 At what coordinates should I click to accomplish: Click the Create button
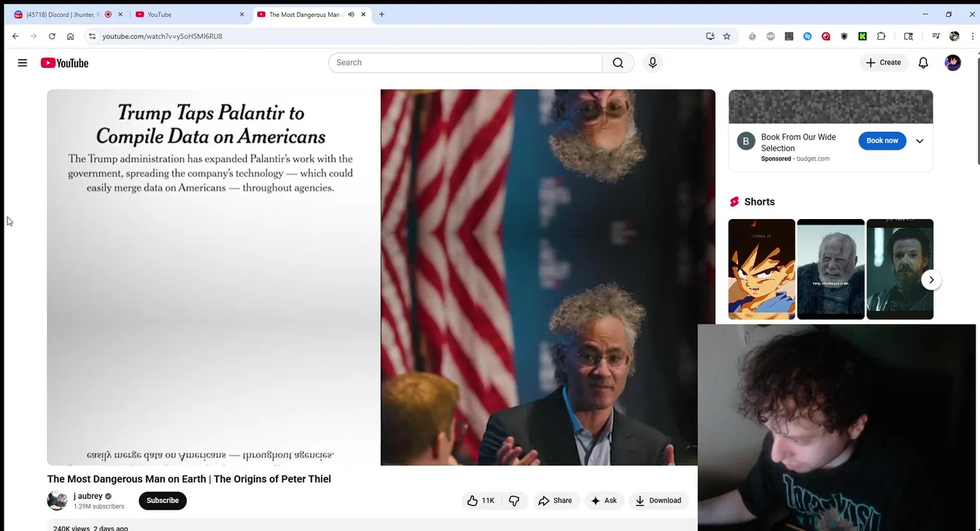(x=883, y=63)
